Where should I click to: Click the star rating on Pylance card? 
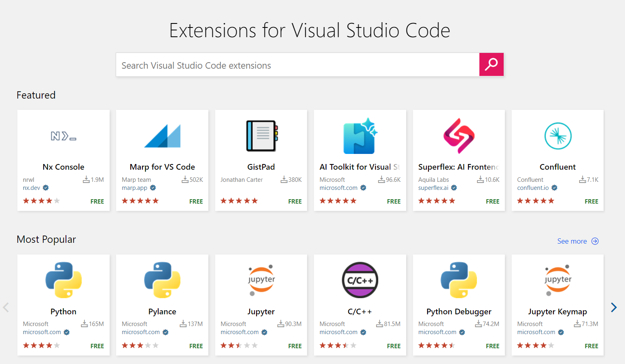[x=140, y=345]
